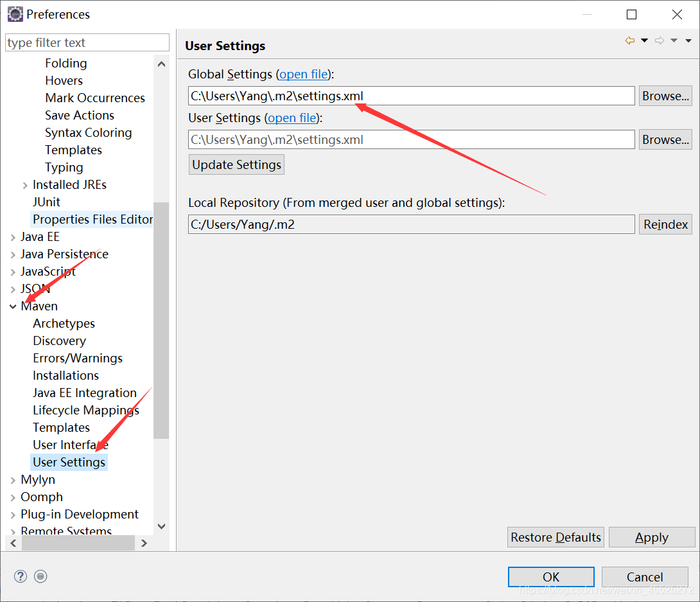700x602 pixels.
Task: Click in the filter text box
Action: pyautogui.click(x=87, y=43)
